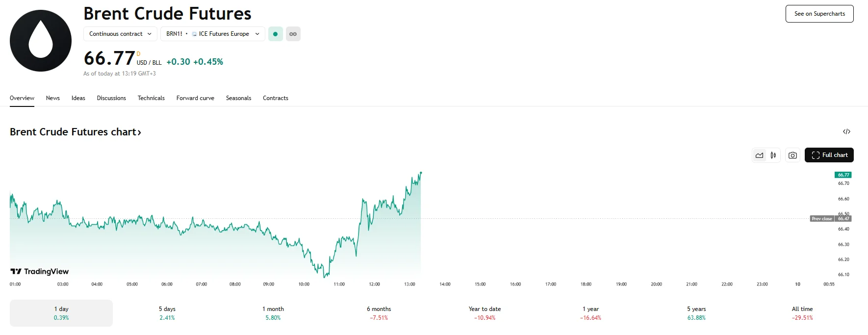
Task: Open the embed code icon
Action: point(846,131)
